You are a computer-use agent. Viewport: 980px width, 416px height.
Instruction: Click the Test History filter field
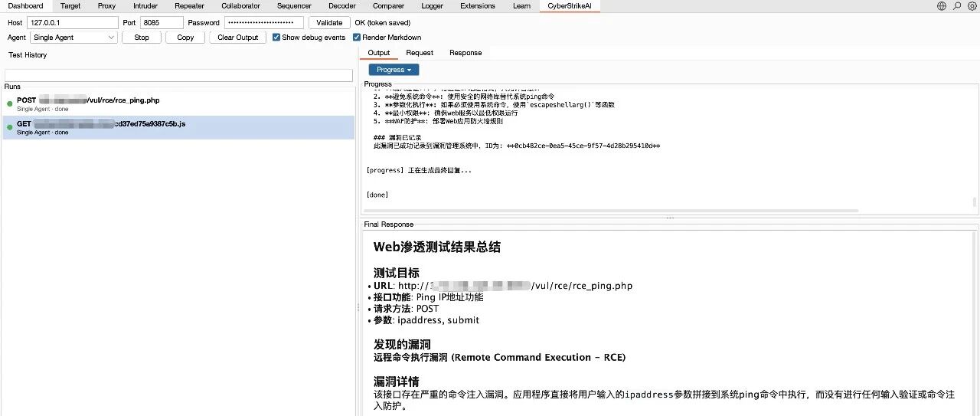coord(178,75)
